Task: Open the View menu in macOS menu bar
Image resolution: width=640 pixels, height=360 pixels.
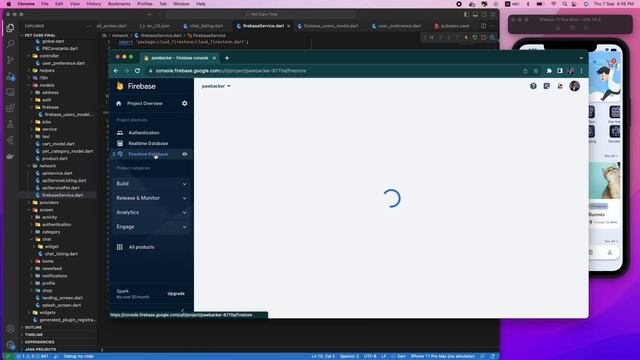Action: click(75, 4)
